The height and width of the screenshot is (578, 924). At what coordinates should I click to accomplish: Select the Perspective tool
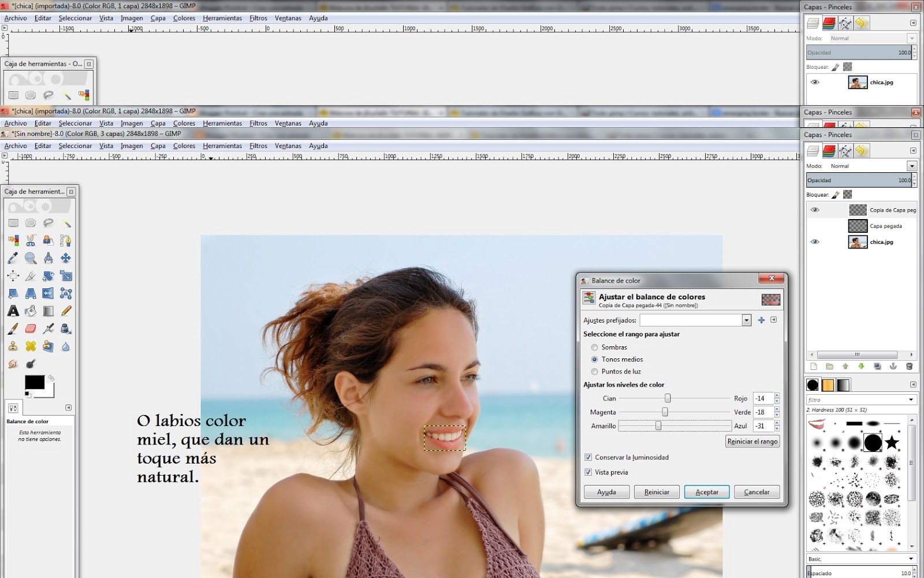tap(31, 294)
